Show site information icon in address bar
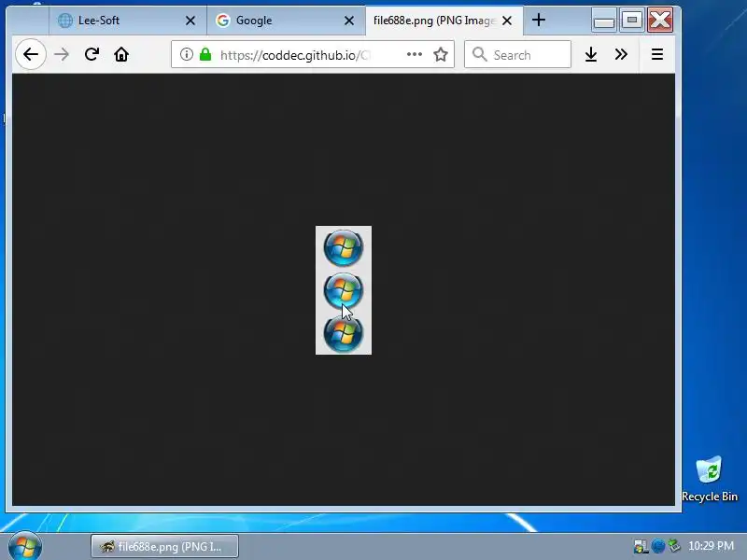This screenshot has width=747, height=560. click(x=186, y=54)
